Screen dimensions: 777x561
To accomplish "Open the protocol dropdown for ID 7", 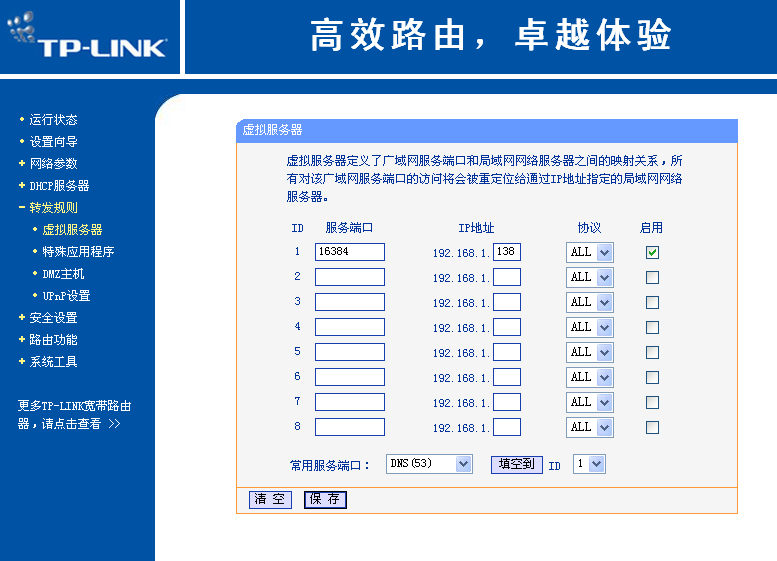I will pyautogui.click(x=590, y=402).
